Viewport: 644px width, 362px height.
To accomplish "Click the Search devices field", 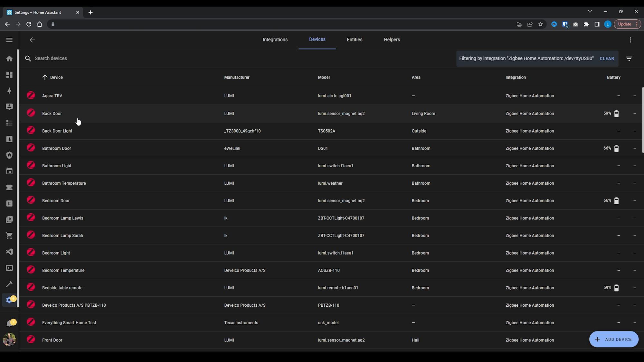I will tap(238, 58).
